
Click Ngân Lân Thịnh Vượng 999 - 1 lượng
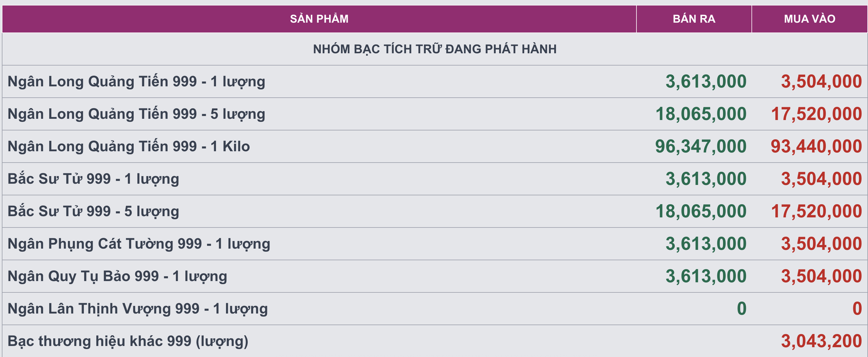(x=138, y=308)
